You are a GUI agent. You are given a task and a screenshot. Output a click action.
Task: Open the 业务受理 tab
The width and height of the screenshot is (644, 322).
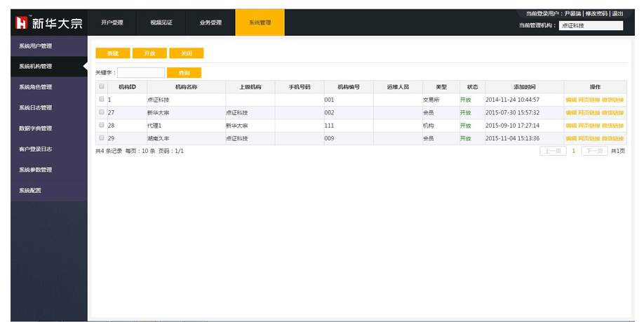(x=210, y=22)
